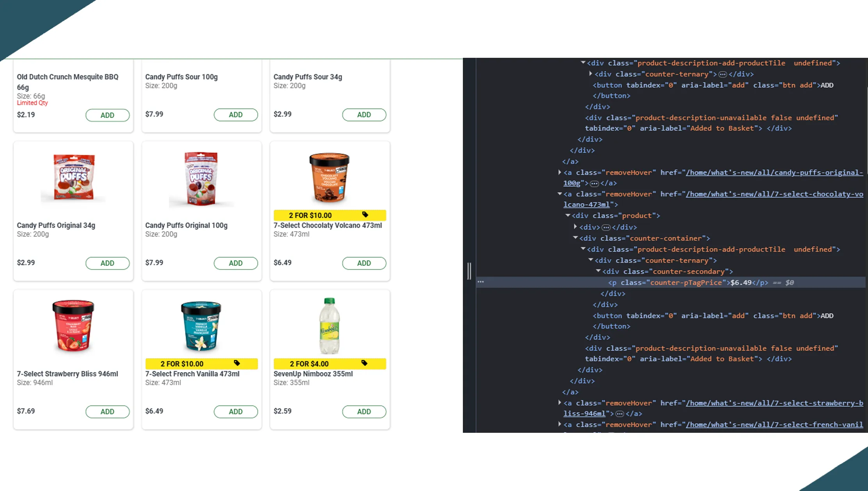868x491 pixels.
Task: Collapse the div class product node
Action: pos(568,215)
